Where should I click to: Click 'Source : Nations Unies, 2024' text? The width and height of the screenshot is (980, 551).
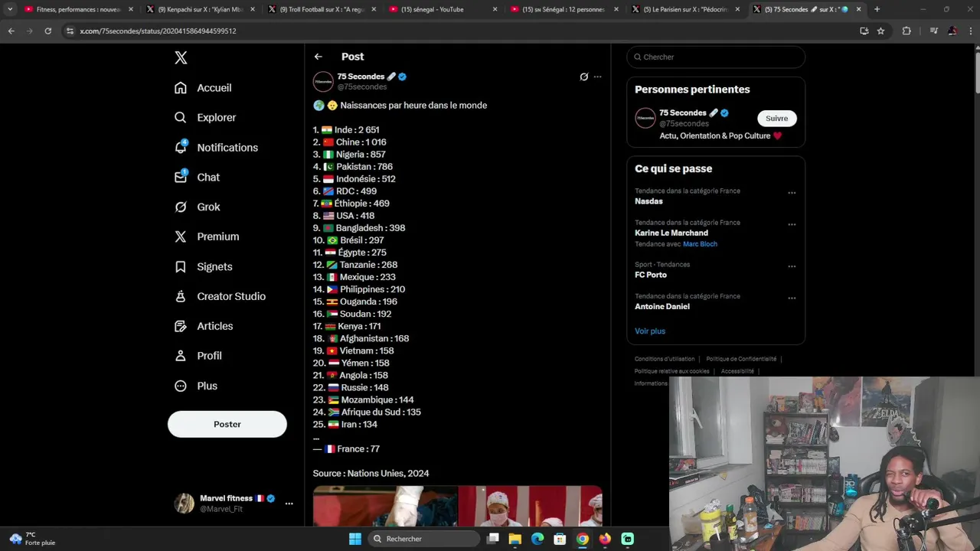[371, 474]
